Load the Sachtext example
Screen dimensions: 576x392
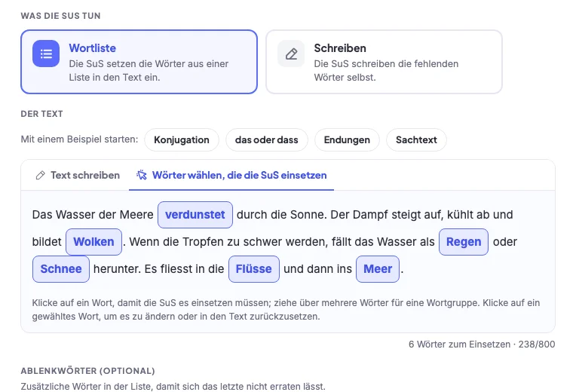click(416, 140)
